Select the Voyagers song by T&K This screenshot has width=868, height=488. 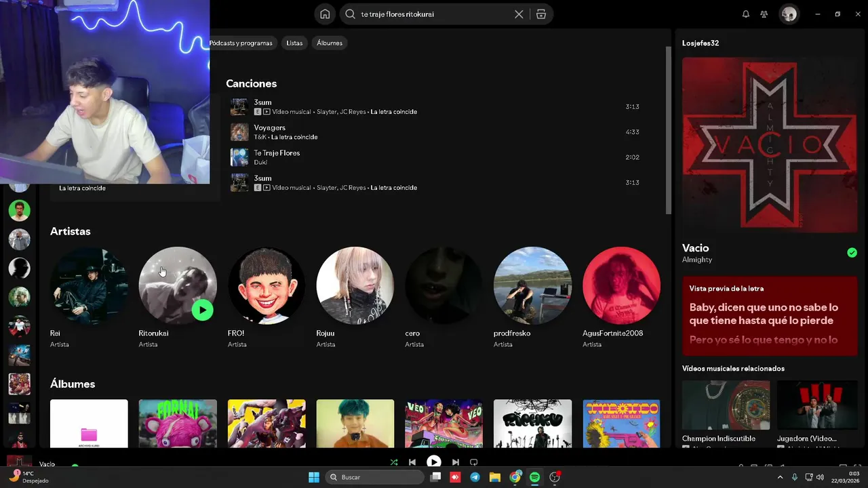(437, 132)
